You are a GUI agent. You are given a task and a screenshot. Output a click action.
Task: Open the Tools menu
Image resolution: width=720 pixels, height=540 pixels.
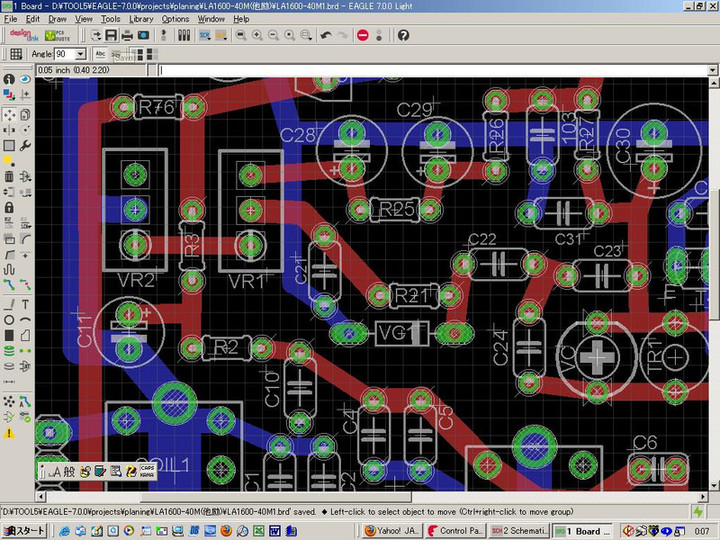point(110,18)
